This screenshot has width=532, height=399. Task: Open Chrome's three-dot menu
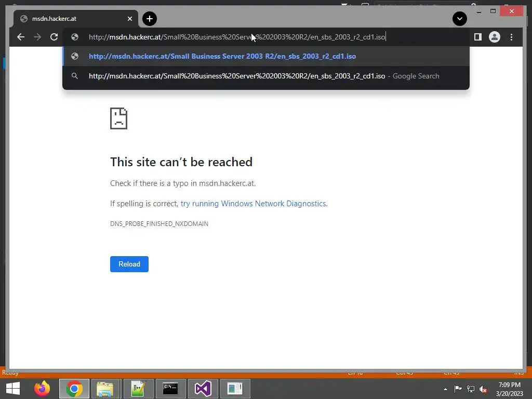click(511, 37)
